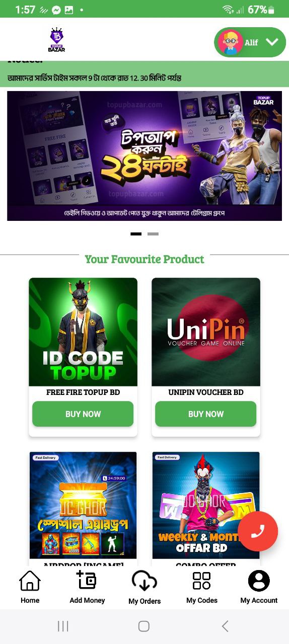The height and width of the screenshot is (644, 289).
Task: Open the Weekly & Monthly offer image
Action: (x=206, y=505)
